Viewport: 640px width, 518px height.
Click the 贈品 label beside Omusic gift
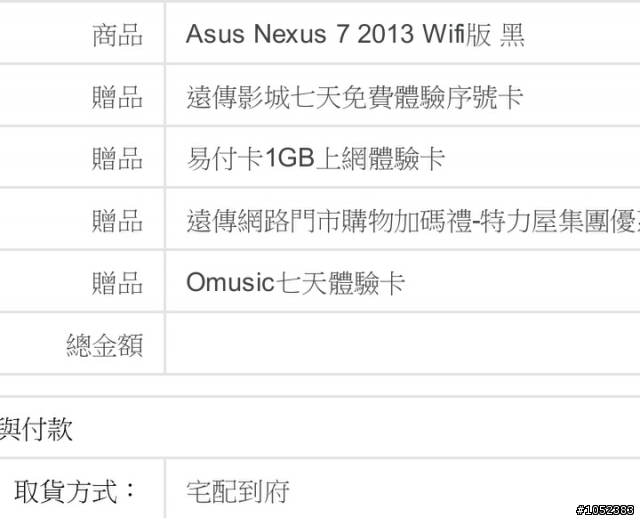(117, 283)
